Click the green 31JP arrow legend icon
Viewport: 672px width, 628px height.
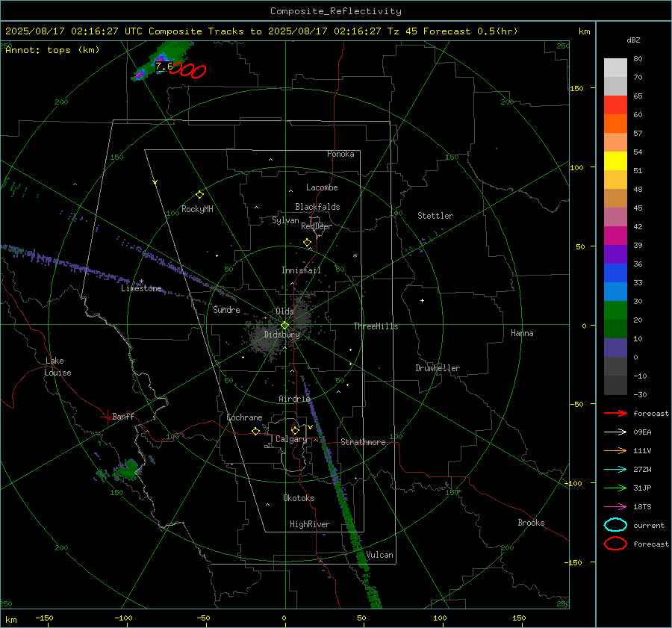[x=615, y=488]
